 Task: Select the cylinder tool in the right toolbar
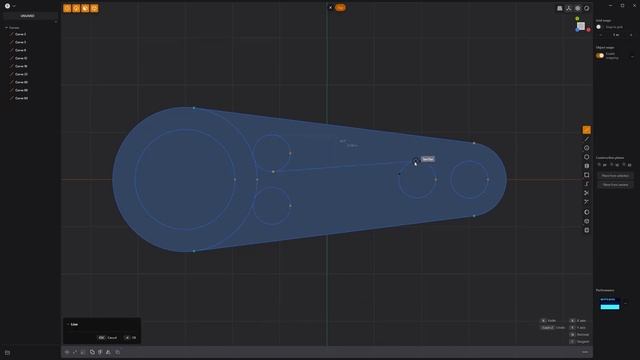587,221
